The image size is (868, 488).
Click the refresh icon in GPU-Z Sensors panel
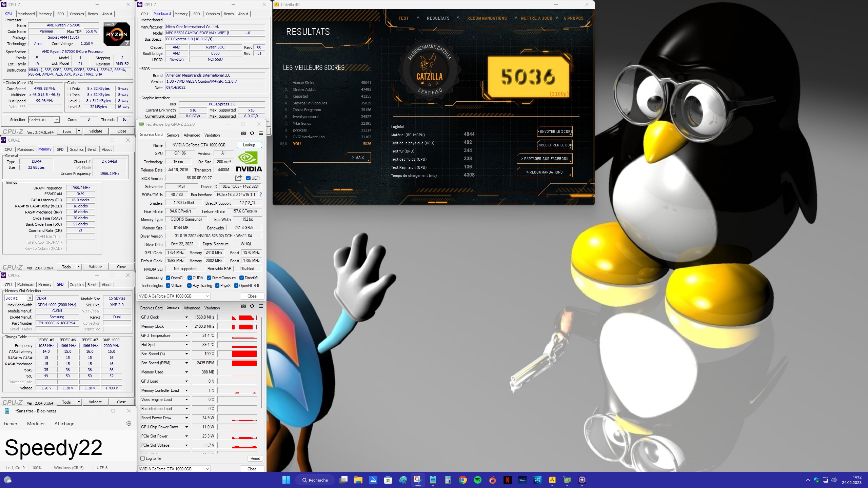[x=252, y=306]
